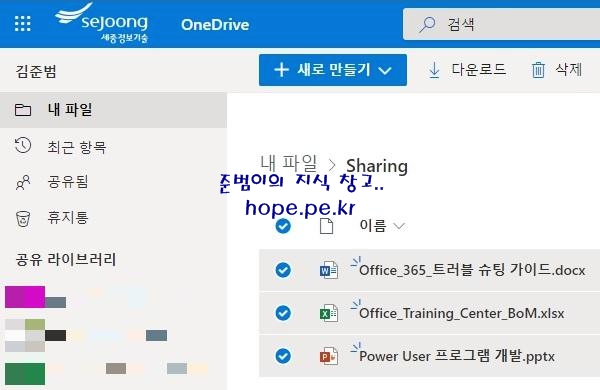Click the 공유됨 people icon
Viewport: 600px width, 390px height.
[23, 182]
